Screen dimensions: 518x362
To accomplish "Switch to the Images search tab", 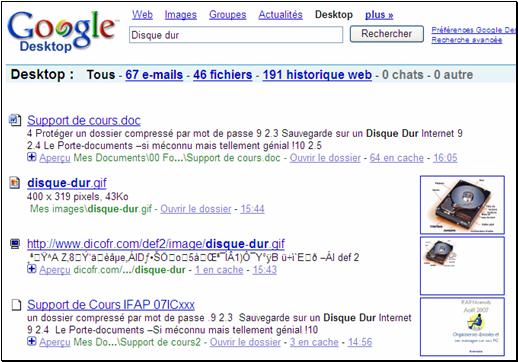I will click(x=180, y=15).
